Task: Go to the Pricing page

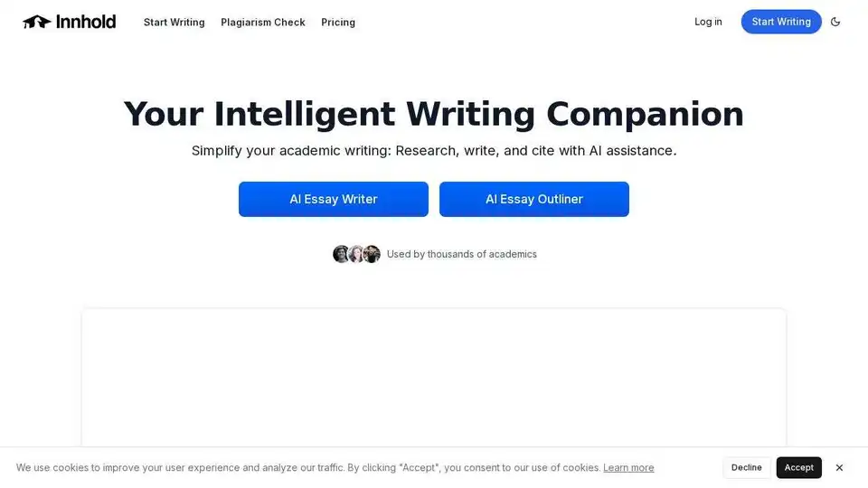Action: click(x=338, y=22)
